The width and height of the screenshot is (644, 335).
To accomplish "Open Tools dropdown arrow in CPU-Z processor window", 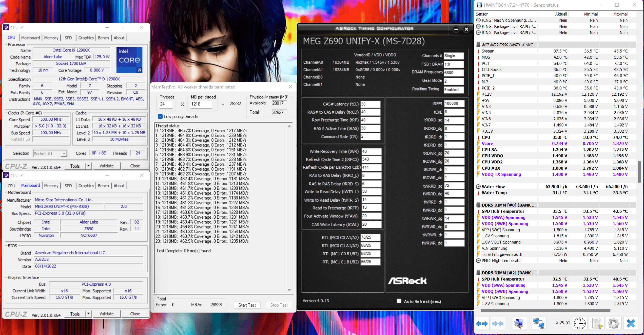I will pos(89,166).
